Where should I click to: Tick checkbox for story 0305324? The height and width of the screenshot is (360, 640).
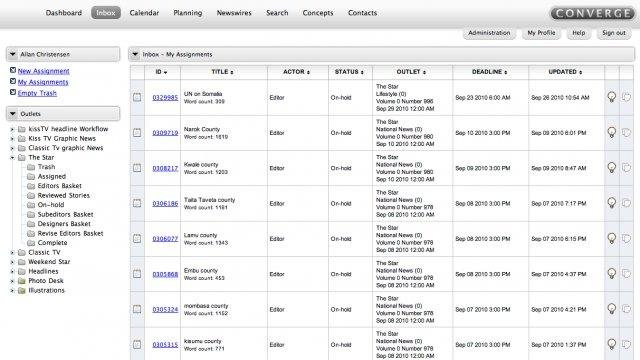tap(137, 309)
